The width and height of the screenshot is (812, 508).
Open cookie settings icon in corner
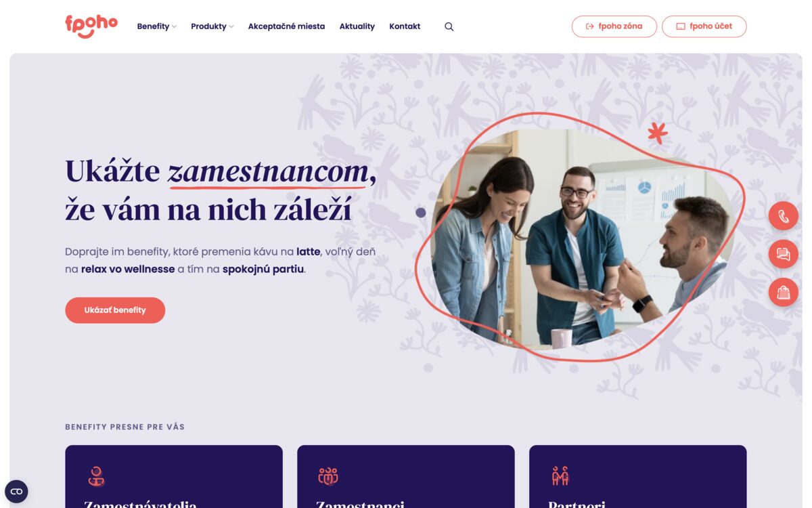click(16, 491)
